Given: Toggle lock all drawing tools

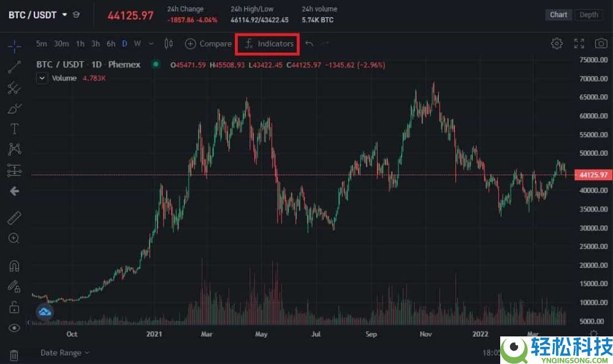Looking at the screenshot, I should coord(14,307).
